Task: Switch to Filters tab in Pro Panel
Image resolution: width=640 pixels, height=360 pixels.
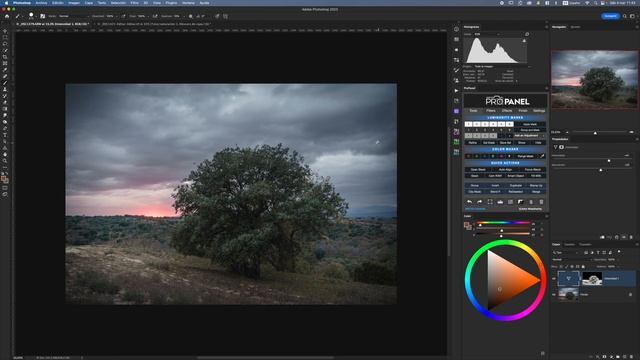Action: 491,111
